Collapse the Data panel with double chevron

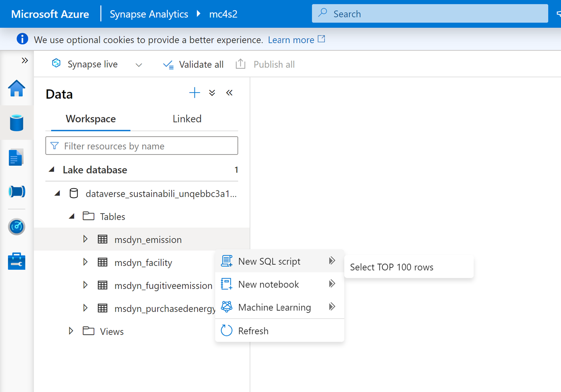[229, 93]
